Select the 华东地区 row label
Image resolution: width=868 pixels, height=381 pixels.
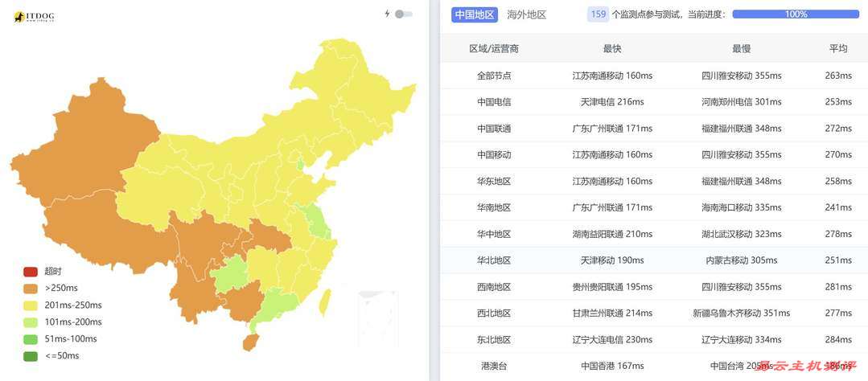pyautogui.click(x=494, y=181)
